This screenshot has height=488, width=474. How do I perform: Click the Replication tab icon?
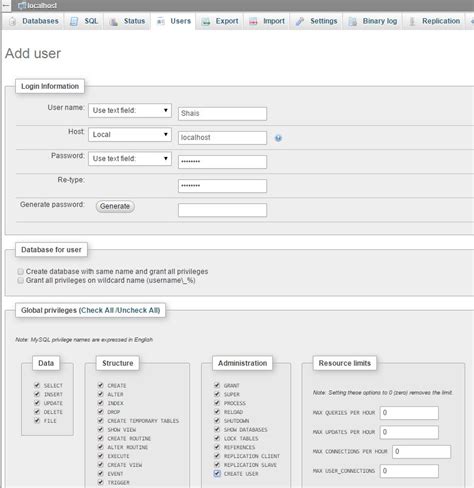coord(412,22)
